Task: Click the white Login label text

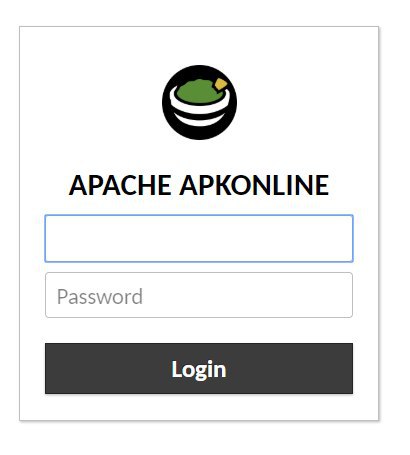Action: (x=199, y=369)
